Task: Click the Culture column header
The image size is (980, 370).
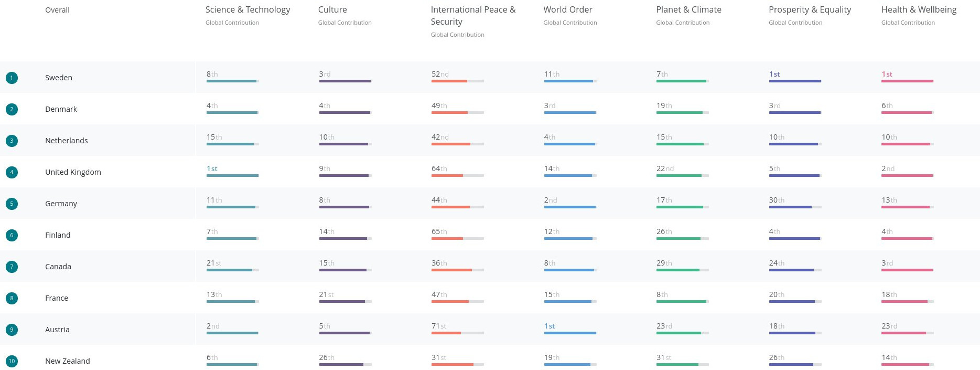Action: 332,9
